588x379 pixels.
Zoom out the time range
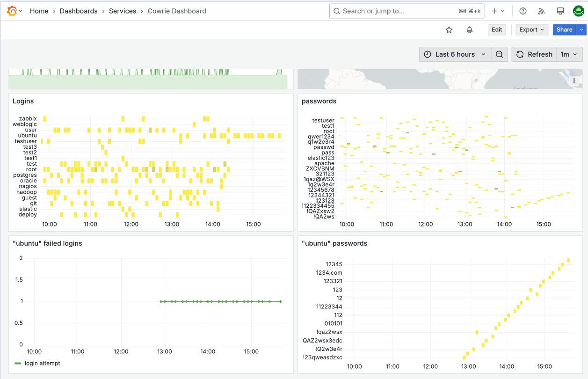point(499,54)
